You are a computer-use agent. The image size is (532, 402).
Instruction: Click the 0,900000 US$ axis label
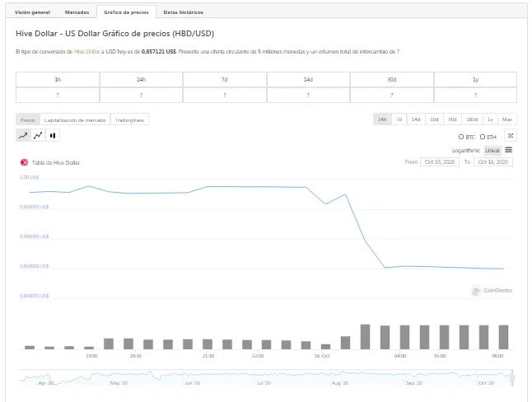(34, 236)
